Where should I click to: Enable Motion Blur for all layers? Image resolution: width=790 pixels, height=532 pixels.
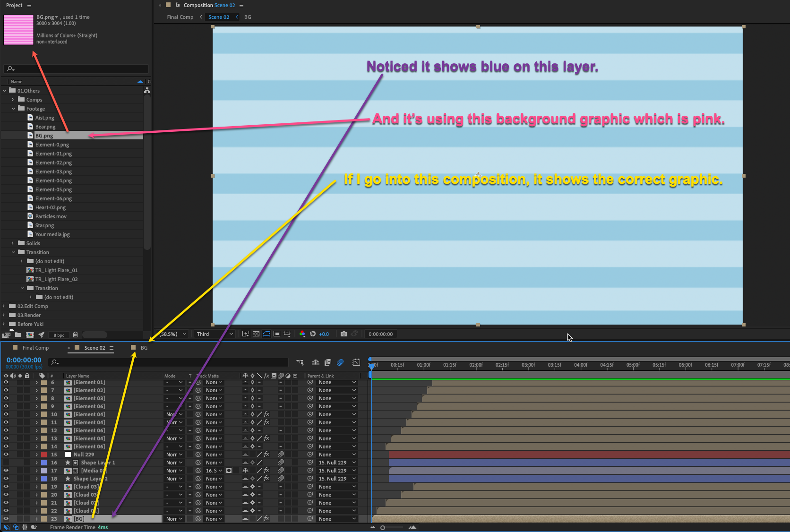[341, 363]
